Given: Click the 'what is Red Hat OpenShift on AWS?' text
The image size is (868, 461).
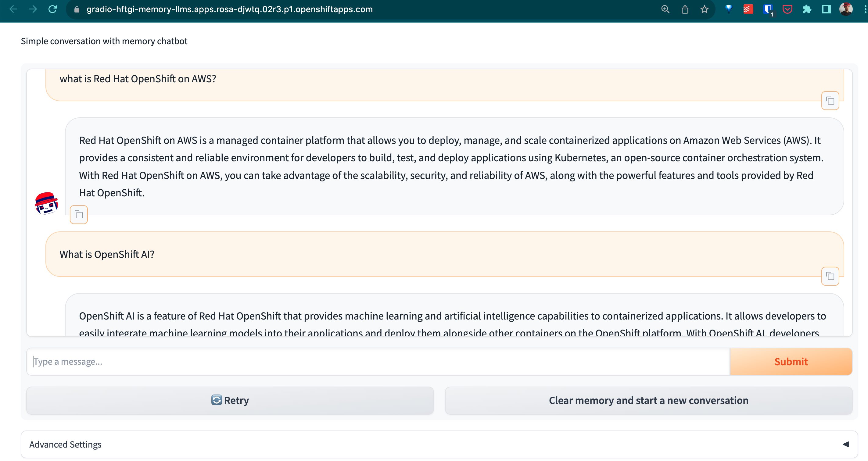Looking at the screenshot, I should tap(138, 79).
